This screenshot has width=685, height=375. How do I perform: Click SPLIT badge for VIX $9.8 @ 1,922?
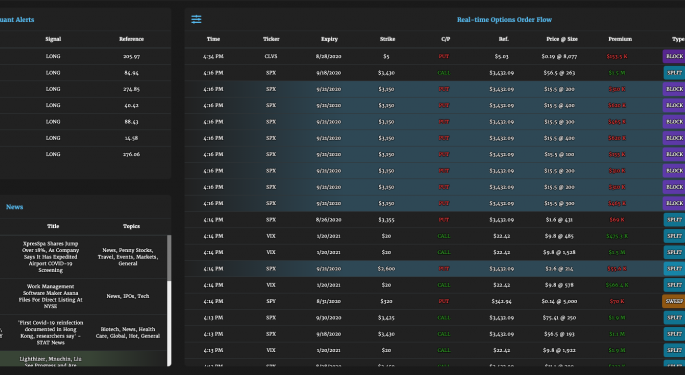click(674, 350)
